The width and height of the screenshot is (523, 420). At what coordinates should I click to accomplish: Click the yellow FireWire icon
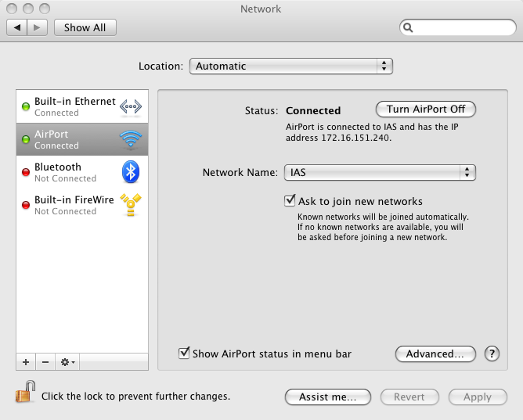[x=130, y=205]
